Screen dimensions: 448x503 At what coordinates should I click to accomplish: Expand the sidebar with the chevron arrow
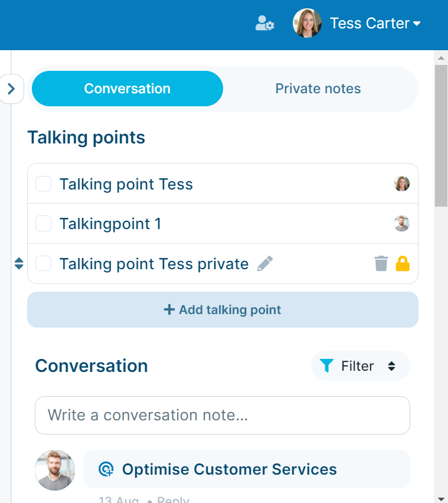[x=12, y=89]
